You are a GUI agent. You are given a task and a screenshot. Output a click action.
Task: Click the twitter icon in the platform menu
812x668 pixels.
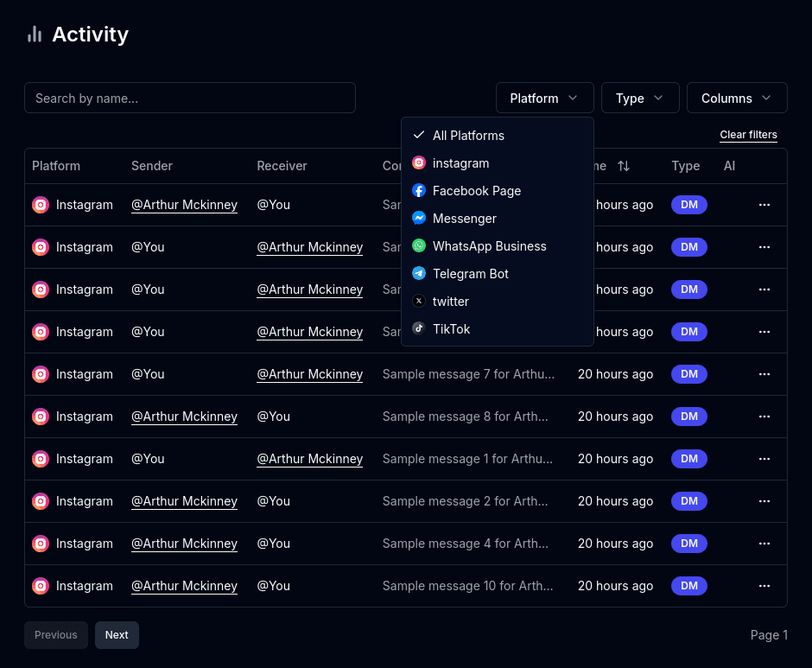pos(419,301)
